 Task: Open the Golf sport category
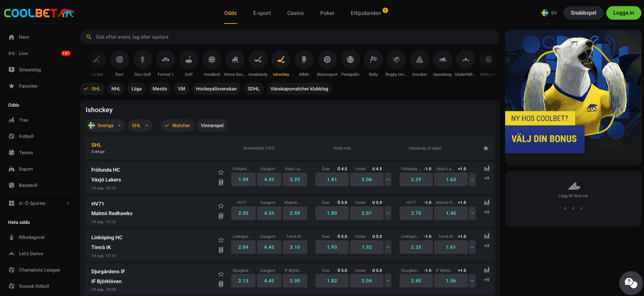pyautogui.click(x=189, y=60)
